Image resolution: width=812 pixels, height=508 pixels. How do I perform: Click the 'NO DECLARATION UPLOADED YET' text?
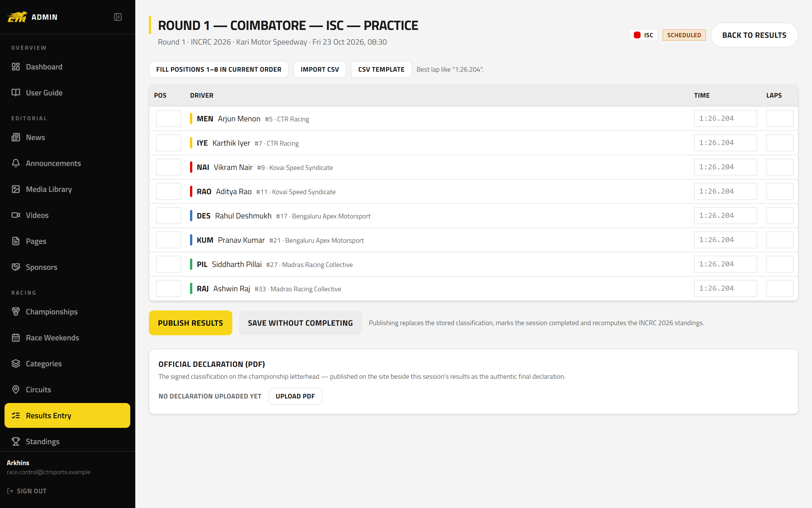tap(210, 396)
